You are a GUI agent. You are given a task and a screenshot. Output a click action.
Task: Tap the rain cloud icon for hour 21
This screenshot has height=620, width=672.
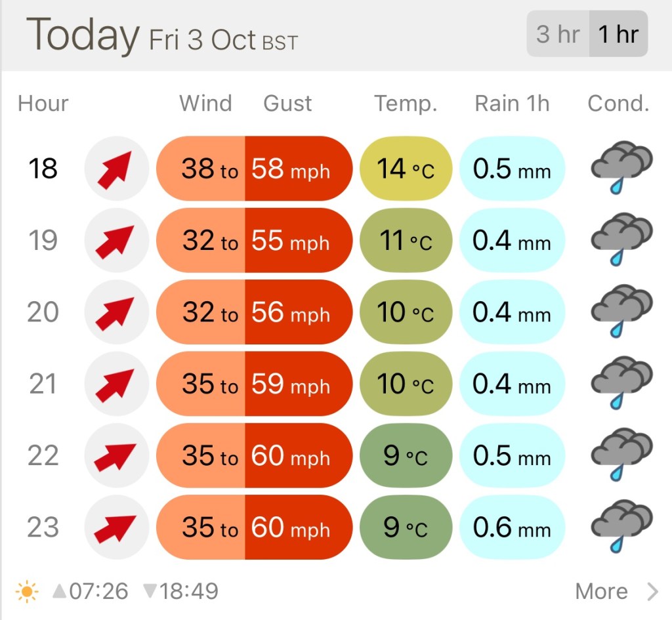coord(621,384)
